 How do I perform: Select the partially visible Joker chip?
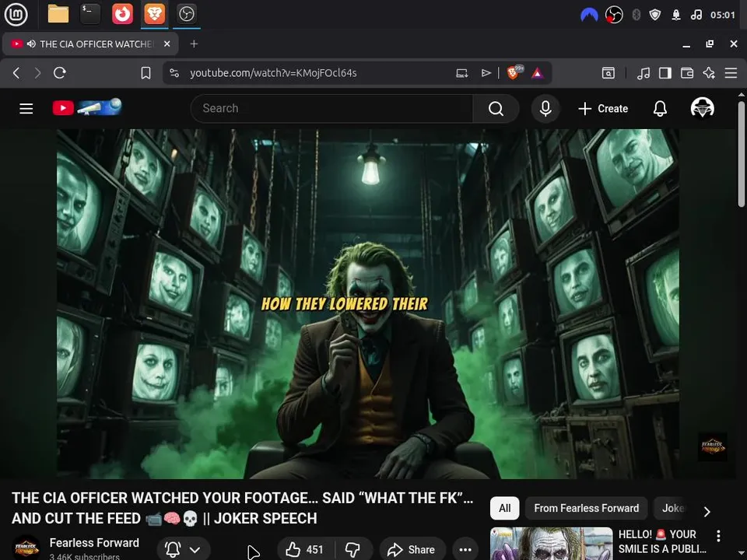click(672, 508)
